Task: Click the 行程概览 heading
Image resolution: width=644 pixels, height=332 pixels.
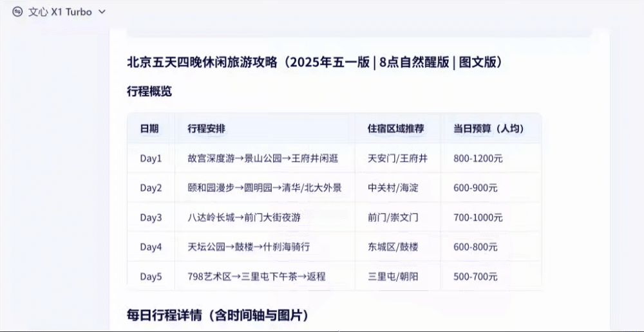Action: (x=149, y=91)
